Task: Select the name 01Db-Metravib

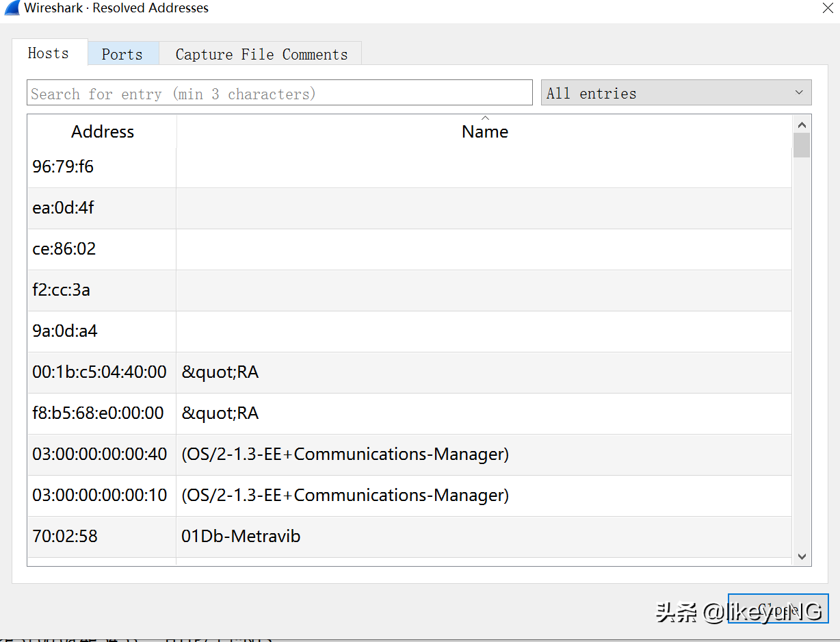Action: 241,537
